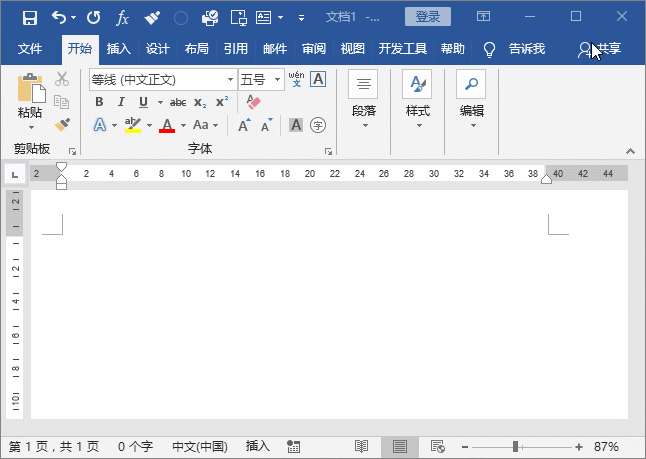
Task: Click the 共享 share button
Action: (599, 49)
